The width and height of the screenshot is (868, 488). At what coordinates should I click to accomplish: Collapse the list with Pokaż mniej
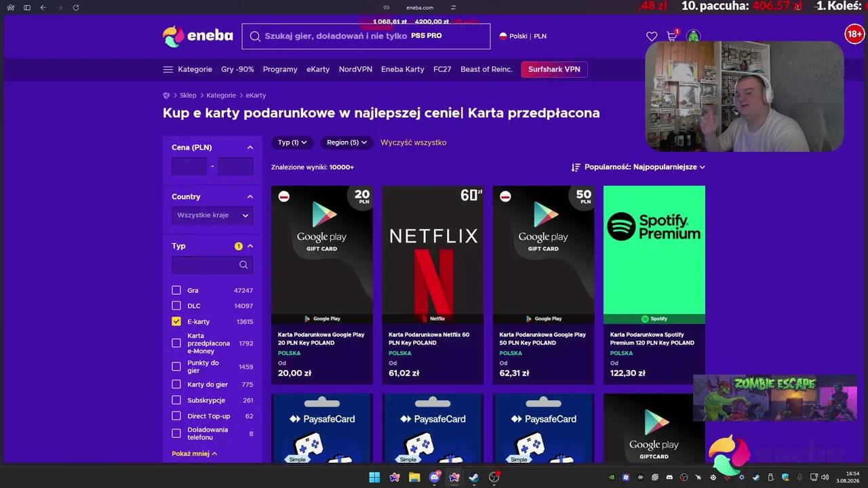pos(195,453)
